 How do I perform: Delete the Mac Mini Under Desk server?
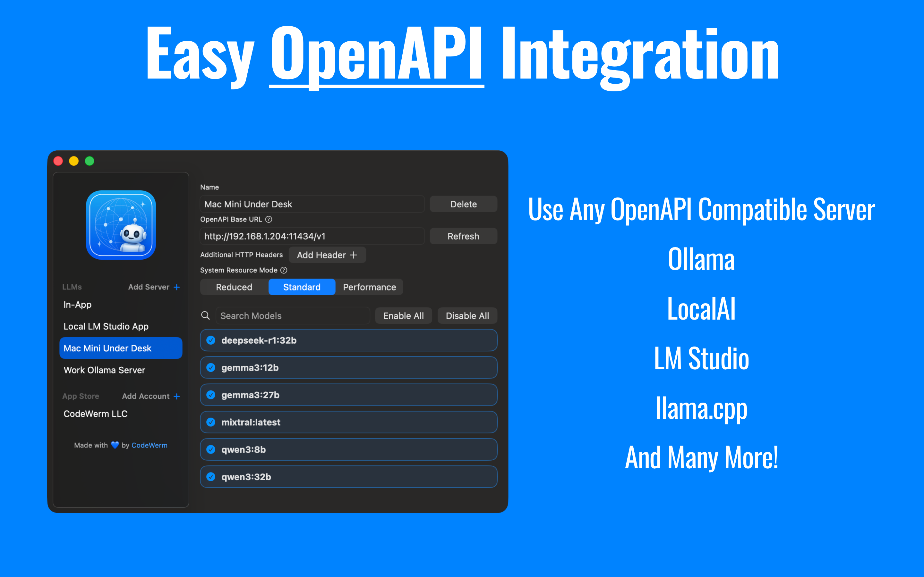coord(463,204)
